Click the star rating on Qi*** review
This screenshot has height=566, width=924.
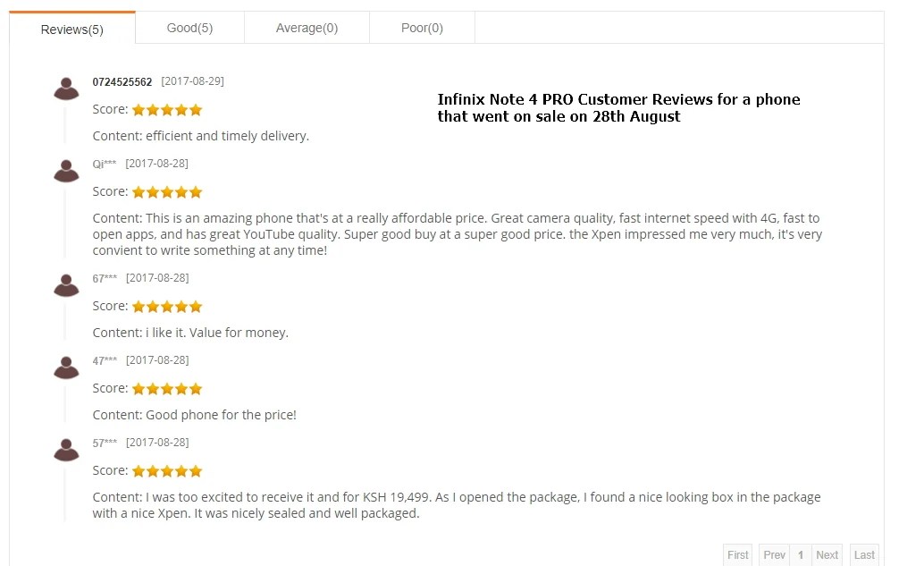pos(167,192)
